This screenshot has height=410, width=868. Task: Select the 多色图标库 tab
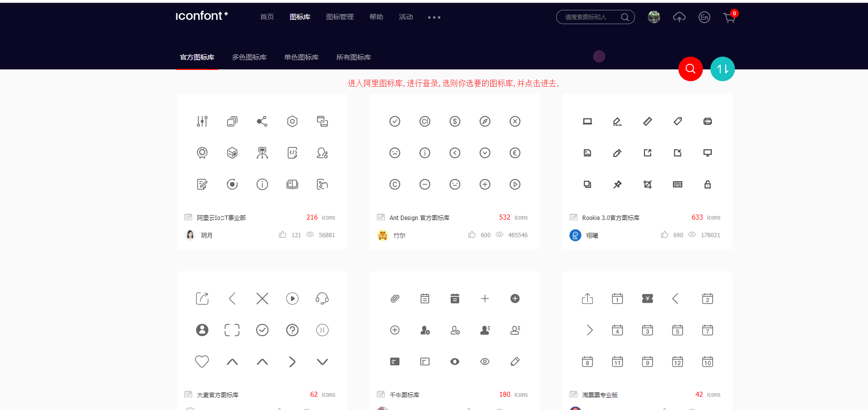click(249, 57)
